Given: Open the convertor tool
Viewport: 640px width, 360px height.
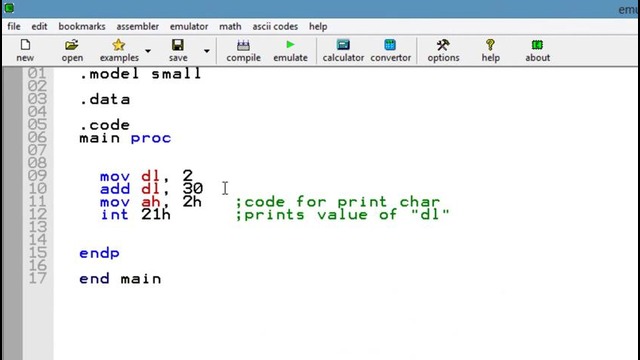Looking at the screenshot, I should tap(390, 44).
